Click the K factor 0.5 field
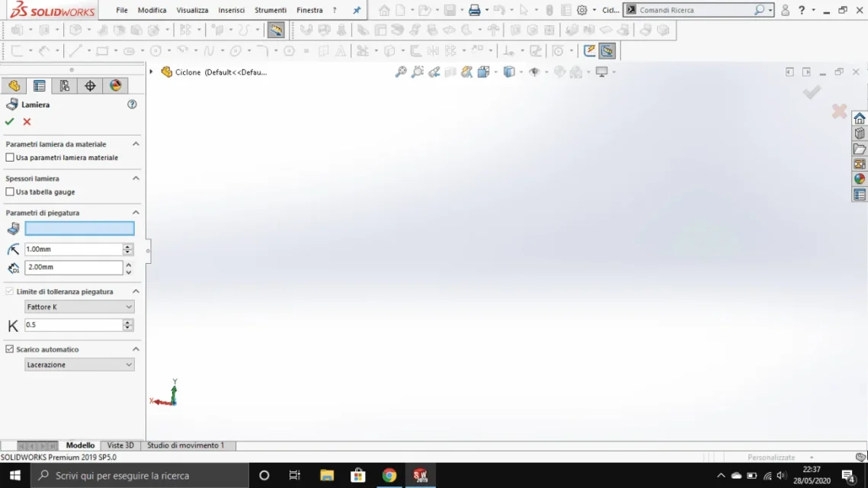The width and height of the screenshot is (868, 488). click(x=73, y=325)
